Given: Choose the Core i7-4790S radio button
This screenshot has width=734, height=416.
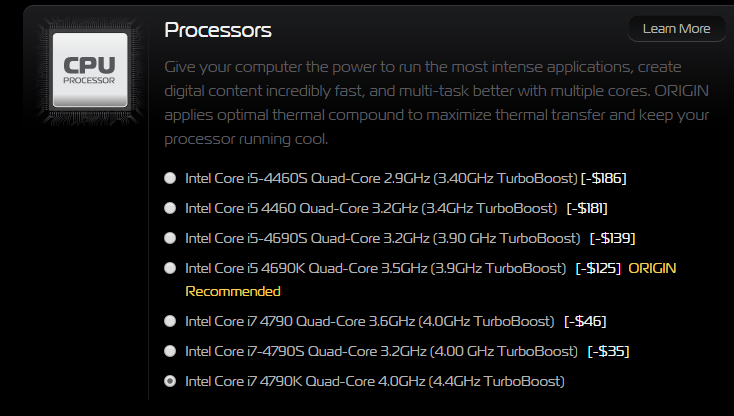Looking at the screenshot, I should tap(170, 351).
